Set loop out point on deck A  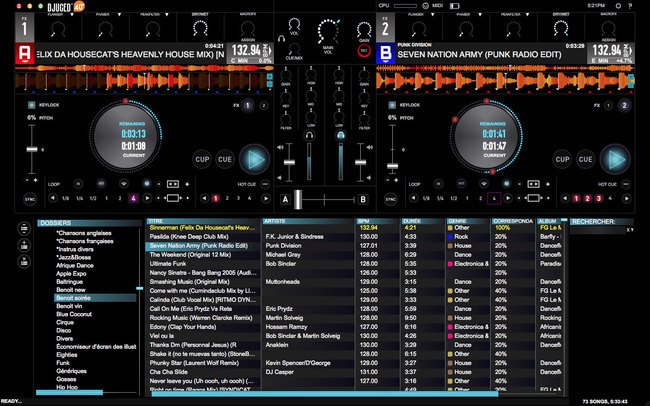(101, 184)
